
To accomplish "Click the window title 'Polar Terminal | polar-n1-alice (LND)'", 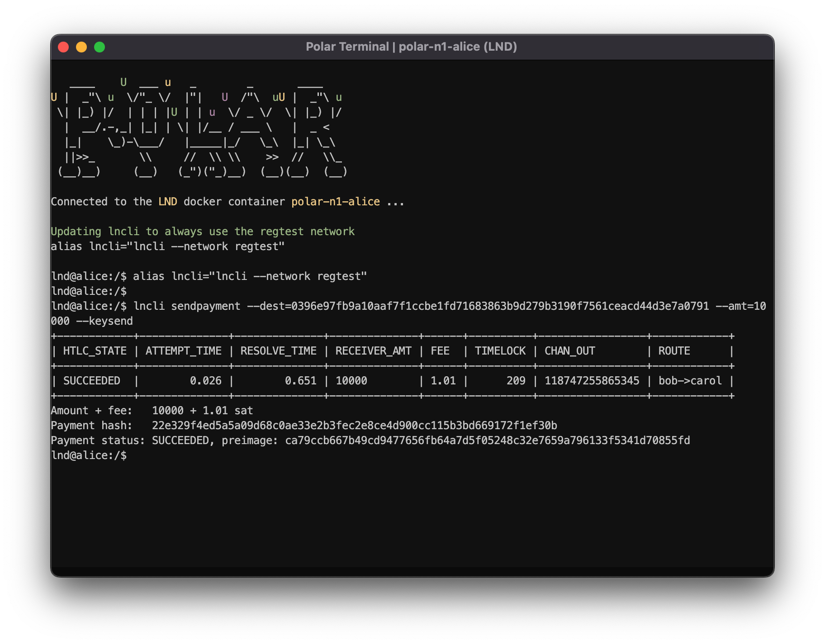I will click(x=411, y=47).
